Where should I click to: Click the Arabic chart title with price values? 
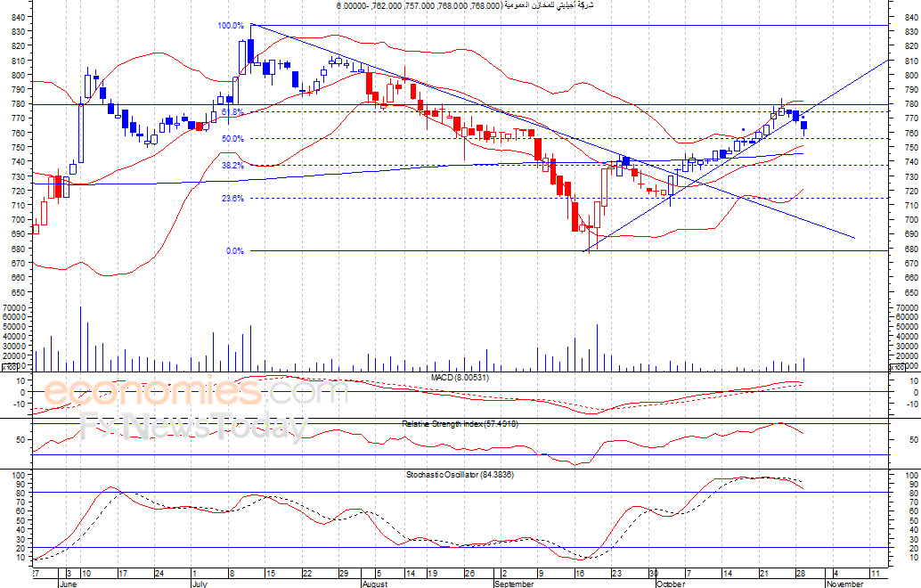(465, 5)
